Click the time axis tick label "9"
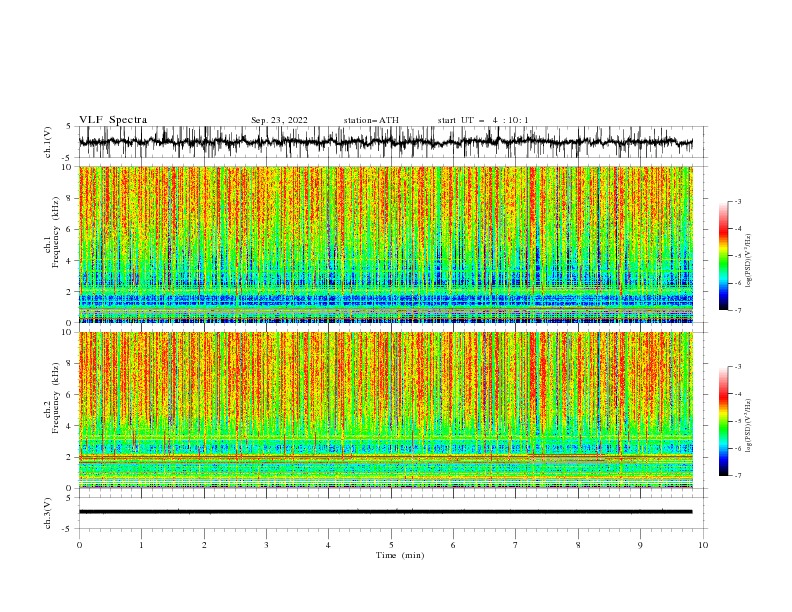The image size is (792, 612). [x=640, y=545]
